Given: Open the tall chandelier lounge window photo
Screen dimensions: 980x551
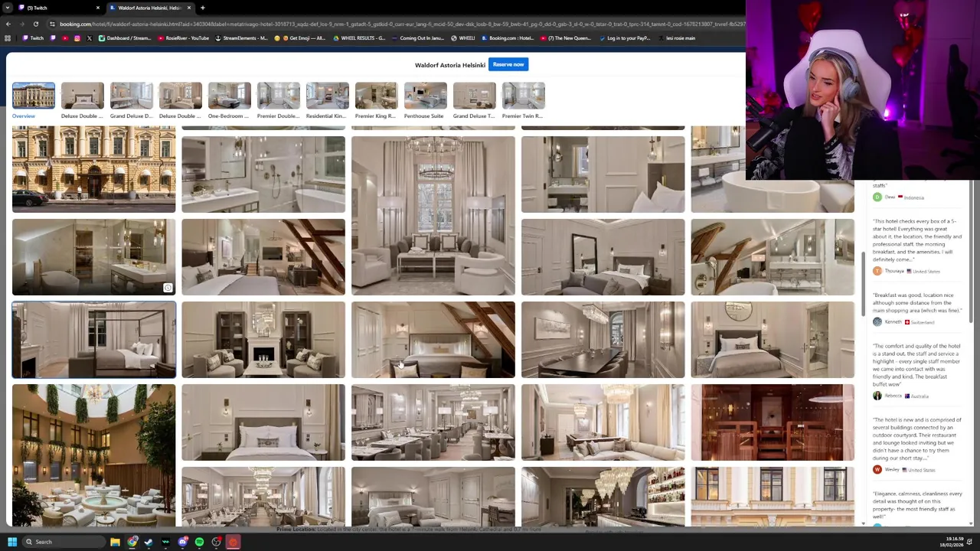Looking at the screenshot, I should point(433,215).
